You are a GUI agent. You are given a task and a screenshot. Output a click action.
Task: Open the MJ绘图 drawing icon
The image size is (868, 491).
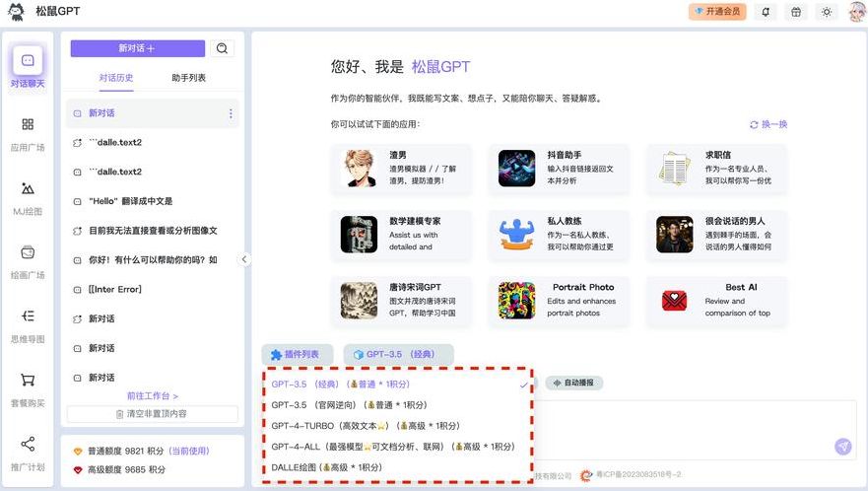click(28, 188)
